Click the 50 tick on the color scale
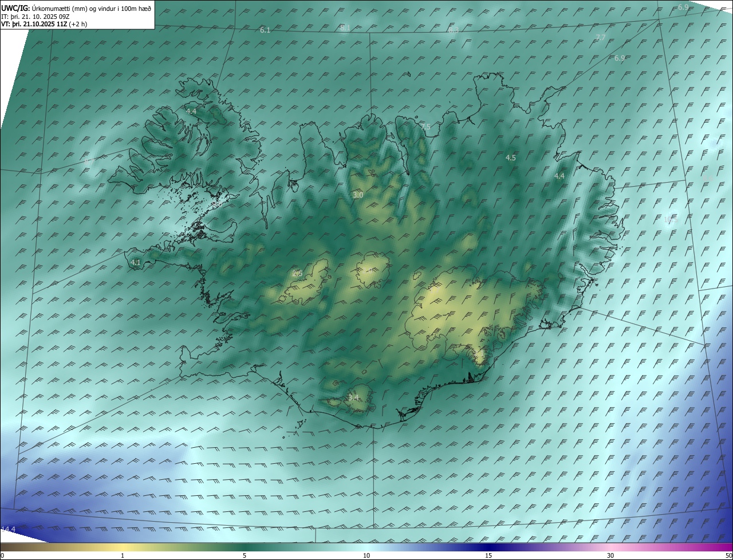Screen dimensions: 733x560 click(x=728, y=555)
